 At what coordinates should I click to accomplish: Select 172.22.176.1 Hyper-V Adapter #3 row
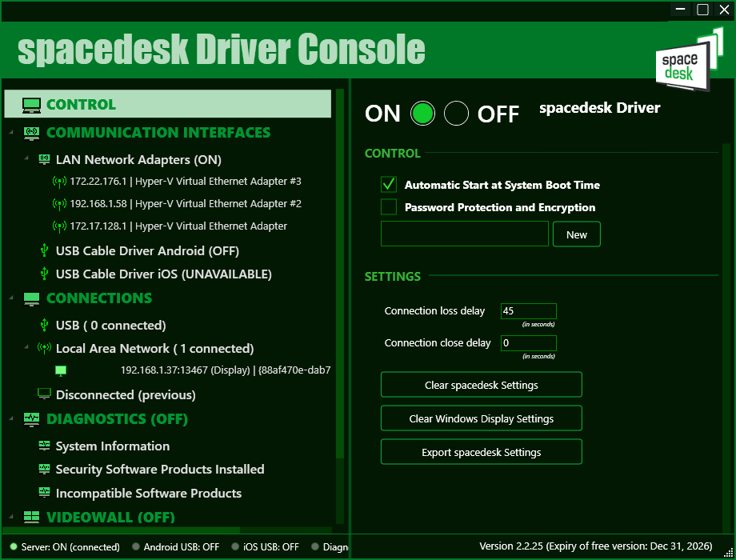(186, 181)
